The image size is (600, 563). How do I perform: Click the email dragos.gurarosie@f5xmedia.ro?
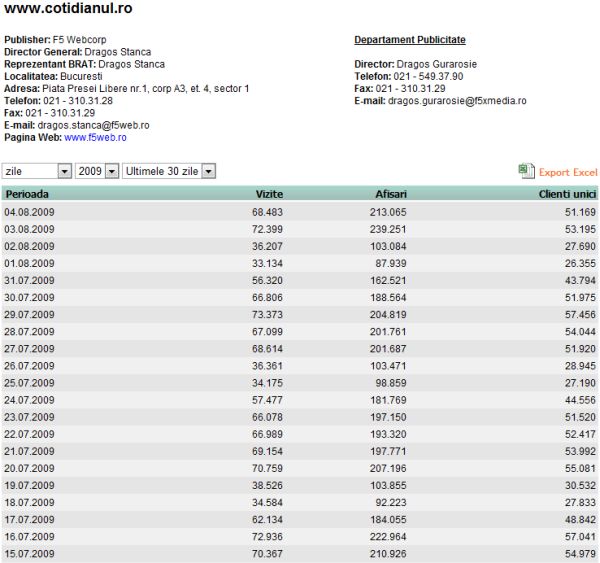457,101
